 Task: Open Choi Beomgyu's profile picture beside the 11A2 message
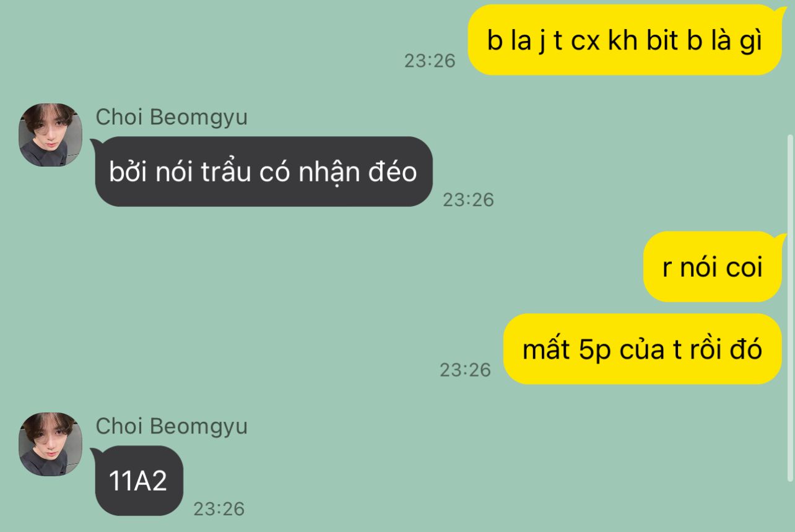(50, 444)
